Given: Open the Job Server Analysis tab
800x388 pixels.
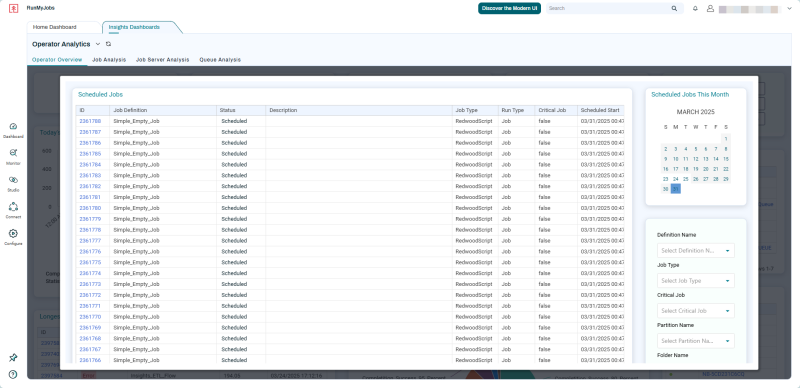Looking at the screenshot, I should tap(163, 60).
